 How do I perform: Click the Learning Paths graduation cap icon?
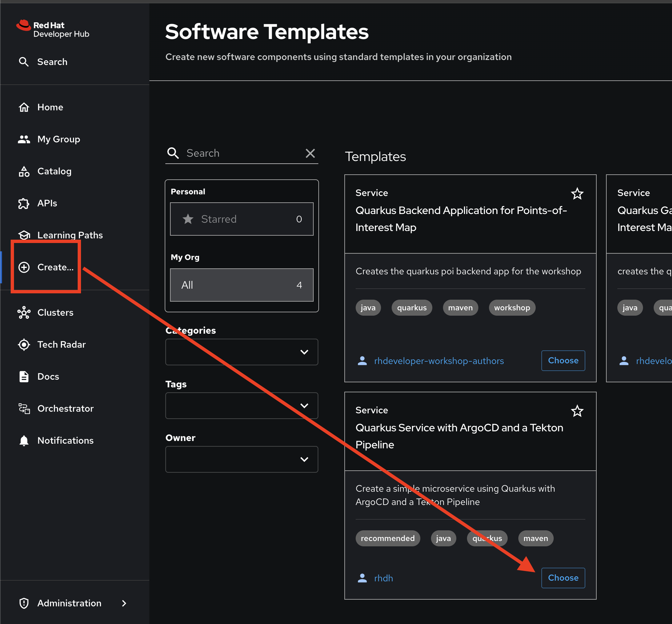coord(24,235)
